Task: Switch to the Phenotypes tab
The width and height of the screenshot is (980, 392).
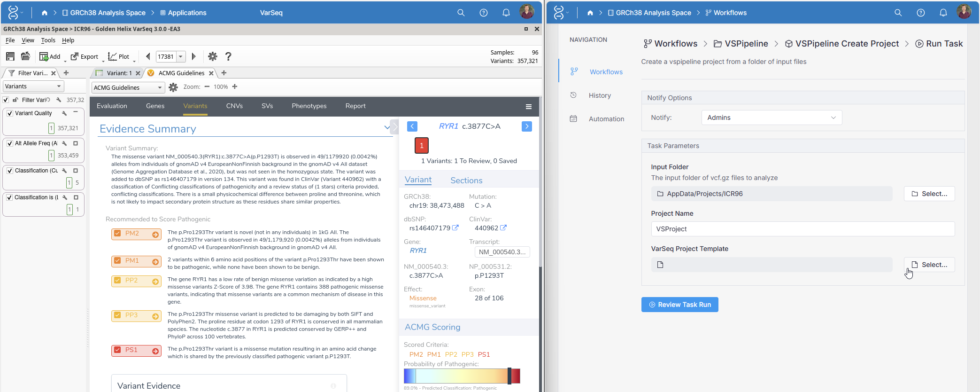Action: click(309, 106)
